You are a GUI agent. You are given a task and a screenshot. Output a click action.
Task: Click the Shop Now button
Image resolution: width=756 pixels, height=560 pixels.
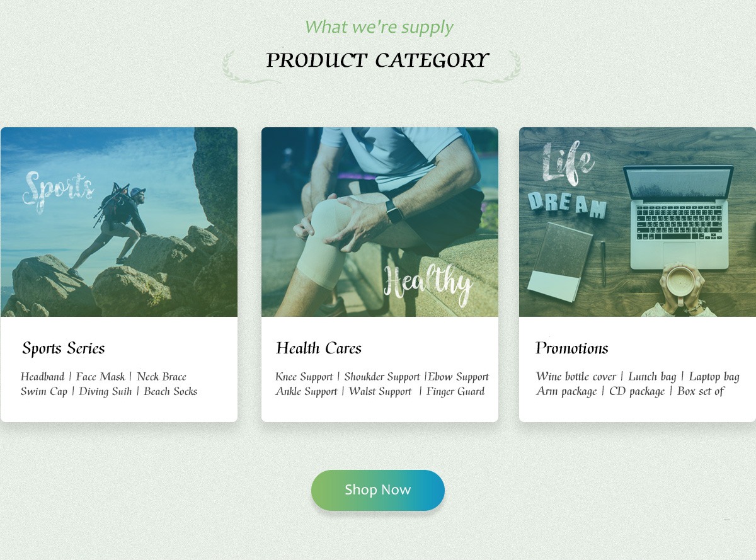pyautogui.click(x=378, y=490)
